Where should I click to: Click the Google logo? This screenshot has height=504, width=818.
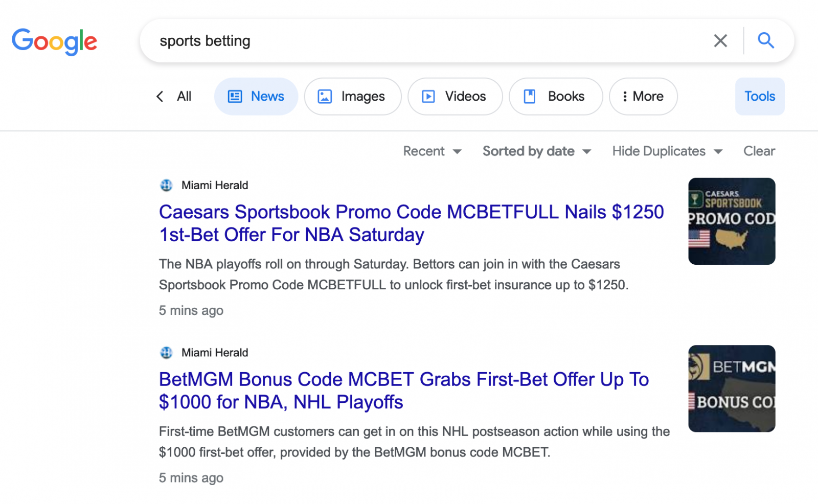click(x=54, y=41)
